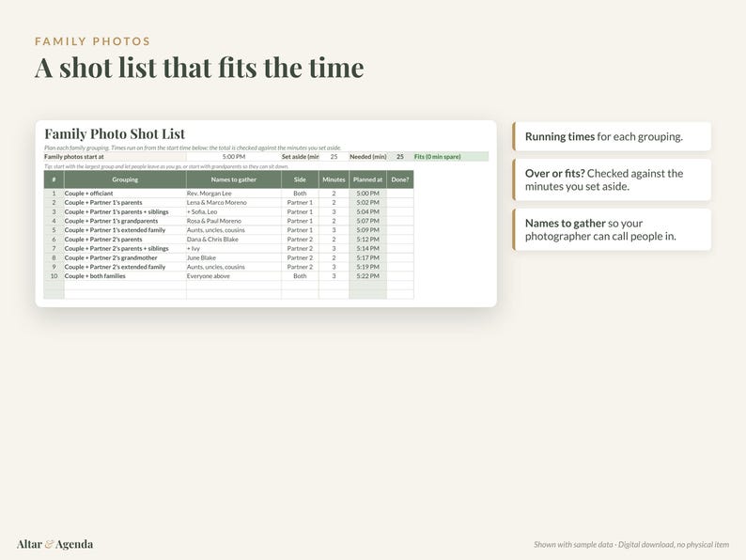
Task: Select the Side column header
Action: point(300,179)
